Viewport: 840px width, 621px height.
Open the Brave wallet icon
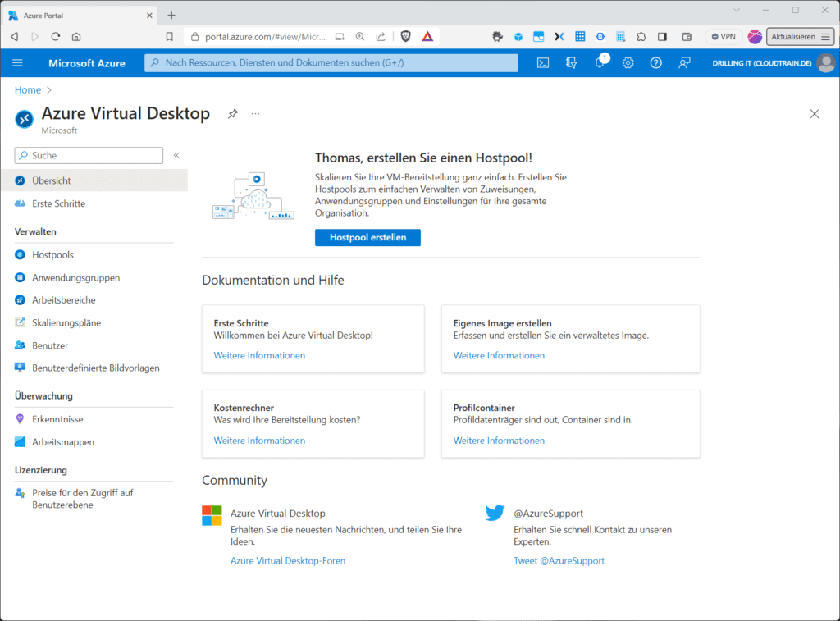[x=687, y=36]
